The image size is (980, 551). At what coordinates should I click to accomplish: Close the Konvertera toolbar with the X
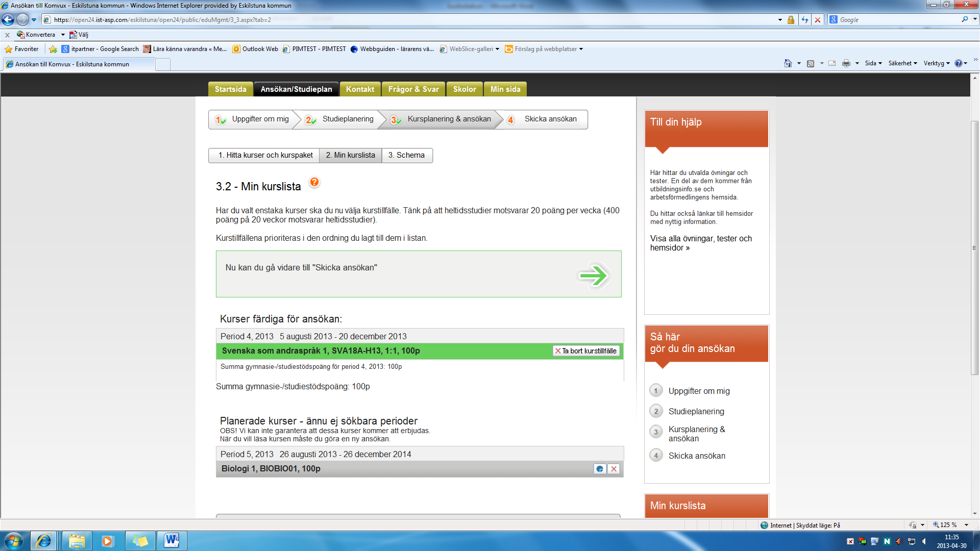pyautogui.click(x=7, y=35)
